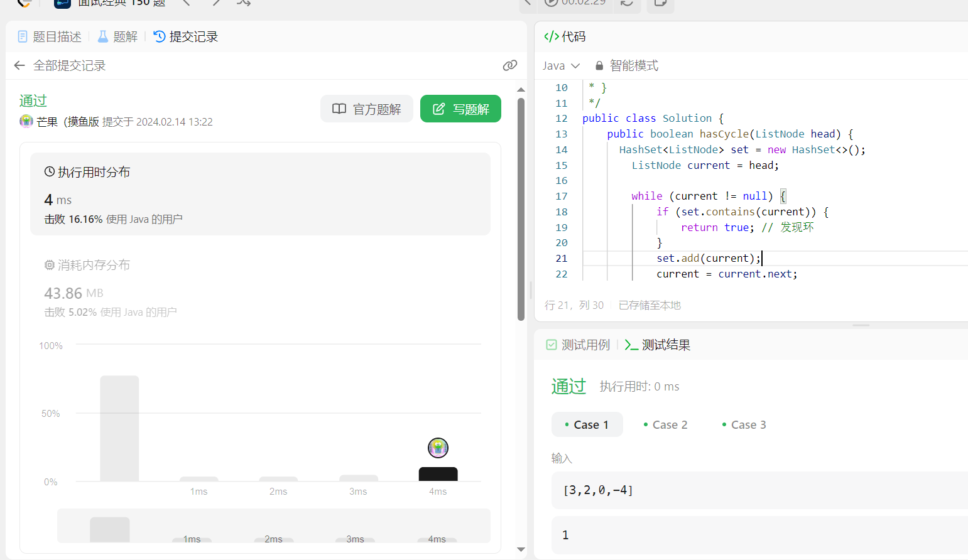Screen dimensions: 968x560
Task: Switch to the 测试用例 tab
Action: tap(579, 345)
